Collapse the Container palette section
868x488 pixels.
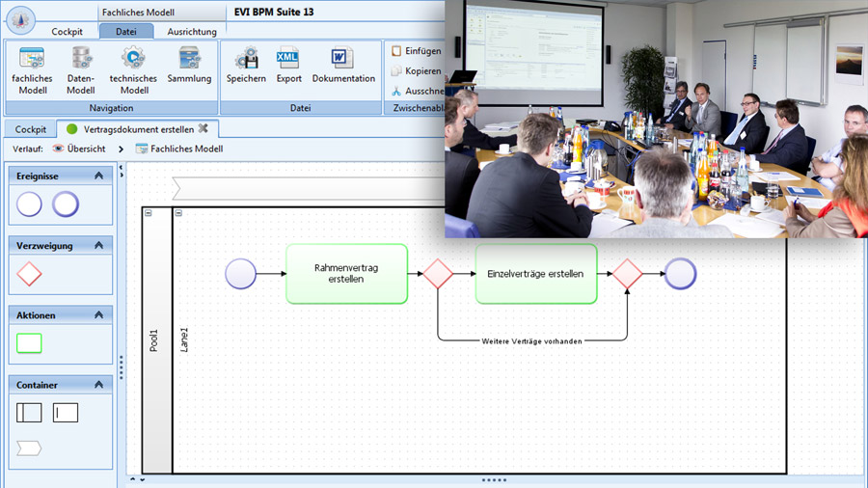[x=98, y=385]
